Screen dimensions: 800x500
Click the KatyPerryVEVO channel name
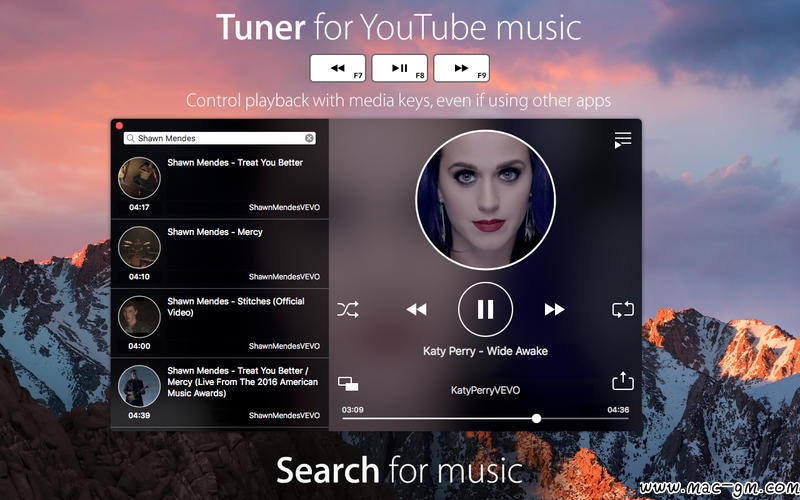coord(485,390)
